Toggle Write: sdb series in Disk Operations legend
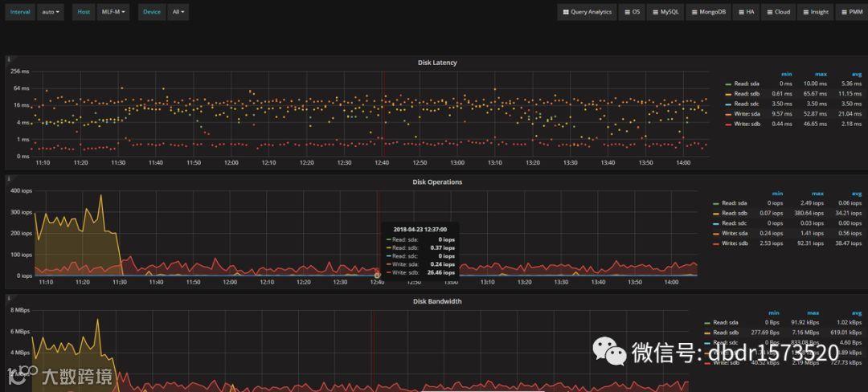This screenshot has width=868, height=392. [735, 243]
